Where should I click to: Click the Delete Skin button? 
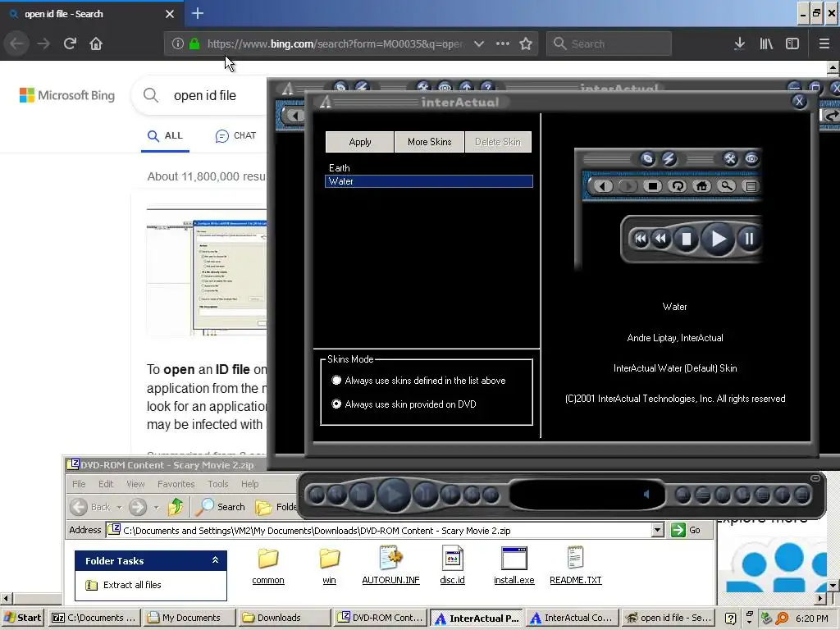[x=498, y=142]
